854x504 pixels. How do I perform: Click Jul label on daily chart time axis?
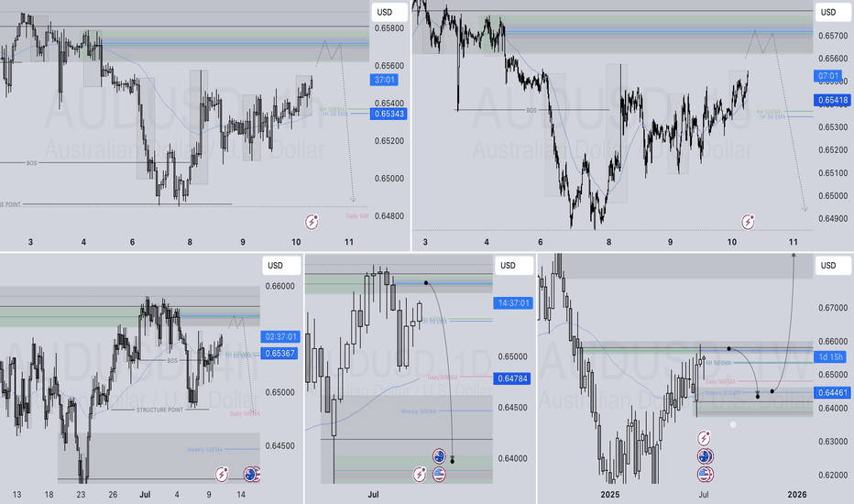tap(373, 495)
